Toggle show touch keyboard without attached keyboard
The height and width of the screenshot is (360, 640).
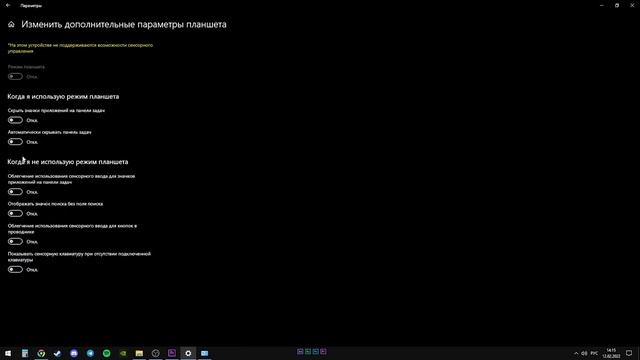(15, 269)
